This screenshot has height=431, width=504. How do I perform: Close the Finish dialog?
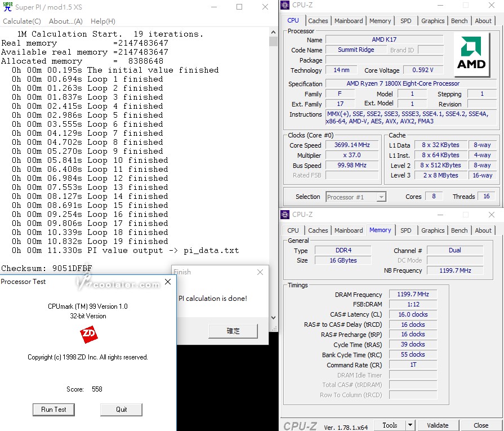(x=260, y=272)
